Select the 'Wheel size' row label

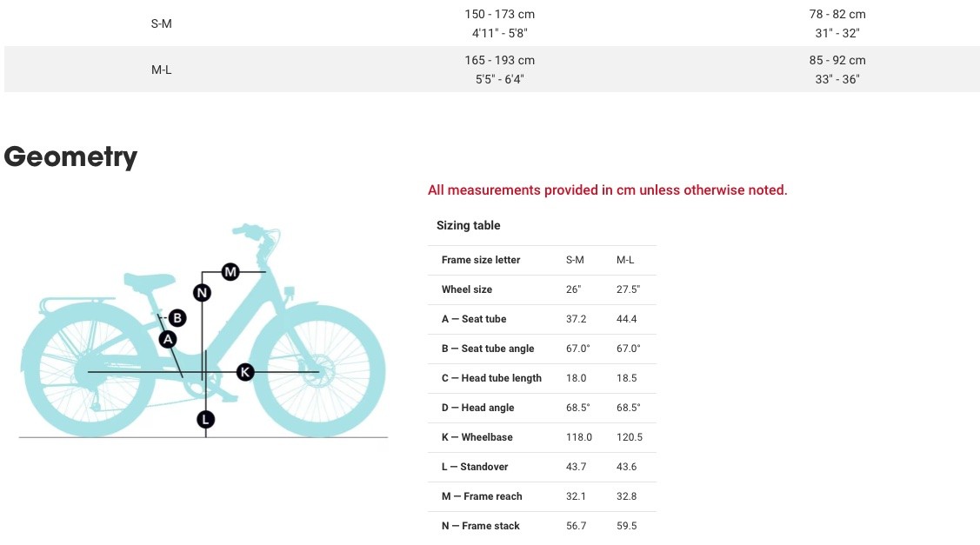pos(467,289)
